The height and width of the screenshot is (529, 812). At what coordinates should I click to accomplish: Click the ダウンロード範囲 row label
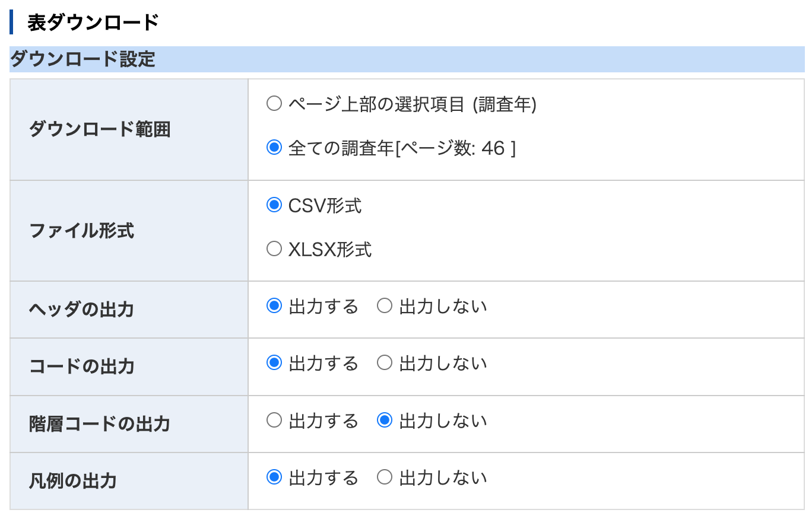pyautogui.click(x=100, y=129)
